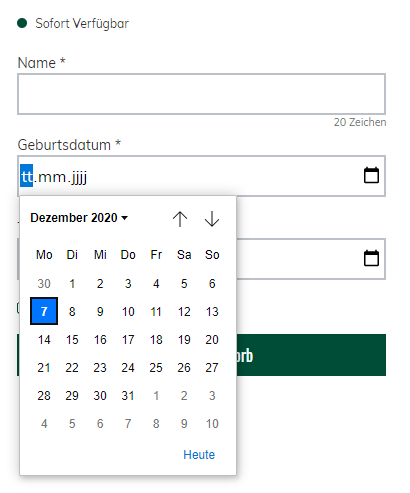Pick December 24 in the calendar

click(x=128, y=368)
